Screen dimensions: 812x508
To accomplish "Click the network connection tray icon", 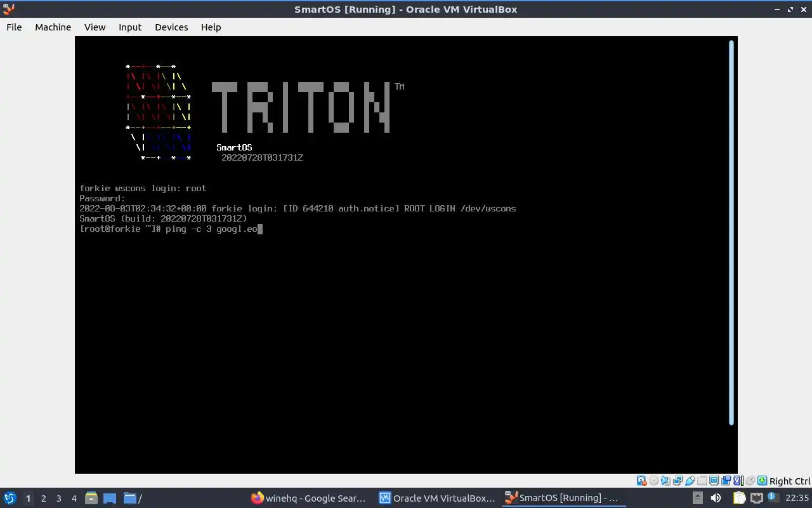I will pos(756,498).
